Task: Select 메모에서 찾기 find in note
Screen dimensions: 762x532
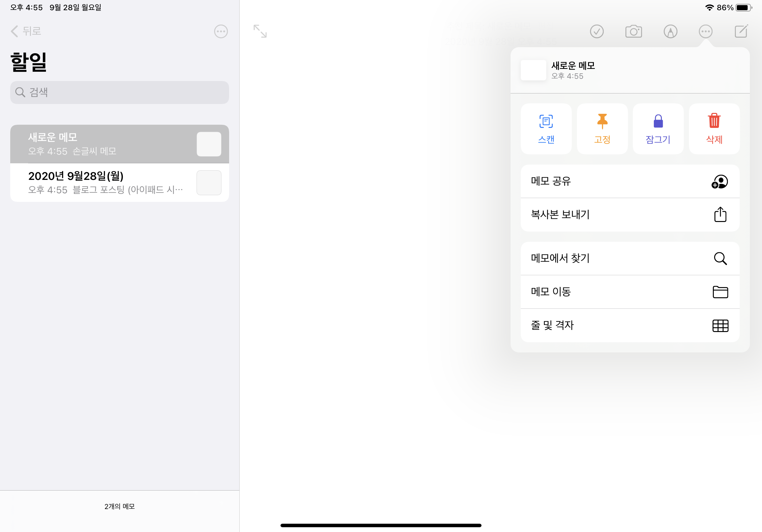Action: 630,258
